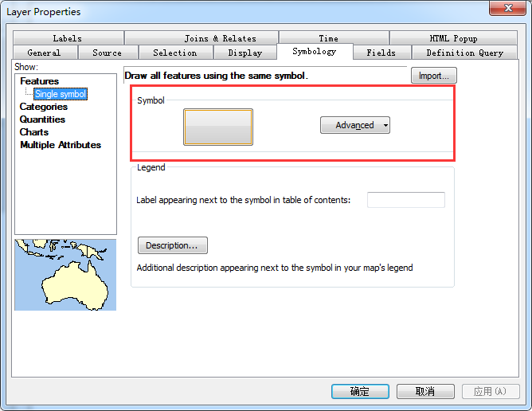The image size is (532, 411).
Task: Open the Fields tab
Action: pos(382,53)
